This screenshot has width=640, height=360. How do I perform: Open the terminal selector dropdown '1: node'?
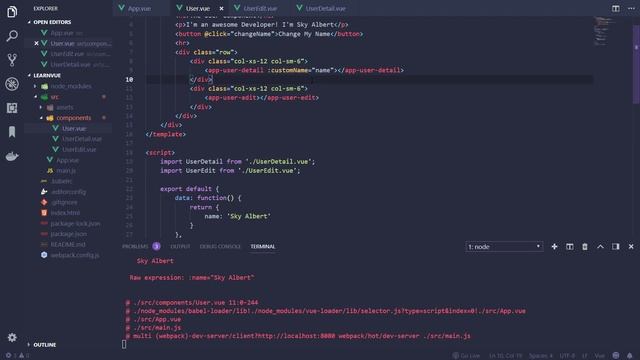[504, 247]
